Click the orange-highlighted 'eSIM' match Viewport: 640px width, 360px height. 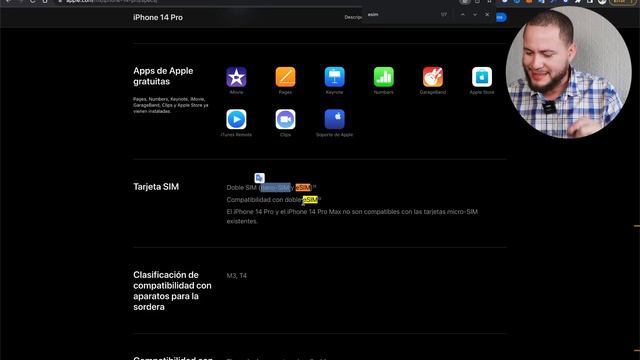click(303, 187)
